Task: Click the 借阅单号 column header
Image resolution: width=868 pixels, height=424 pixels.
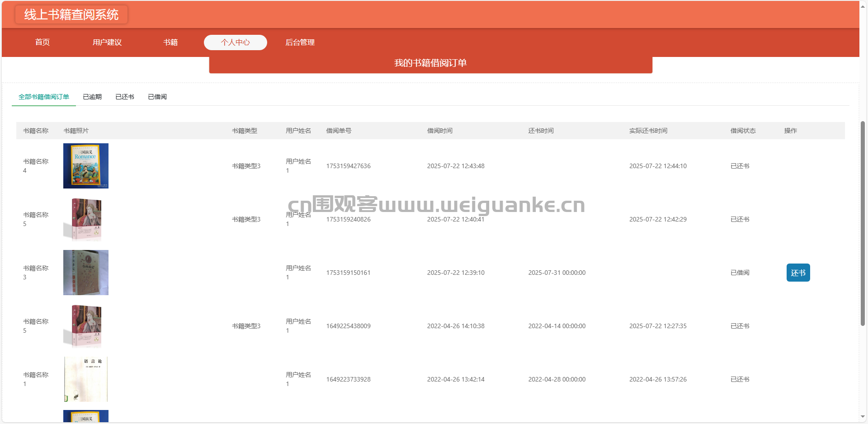Action: [339, 131]
